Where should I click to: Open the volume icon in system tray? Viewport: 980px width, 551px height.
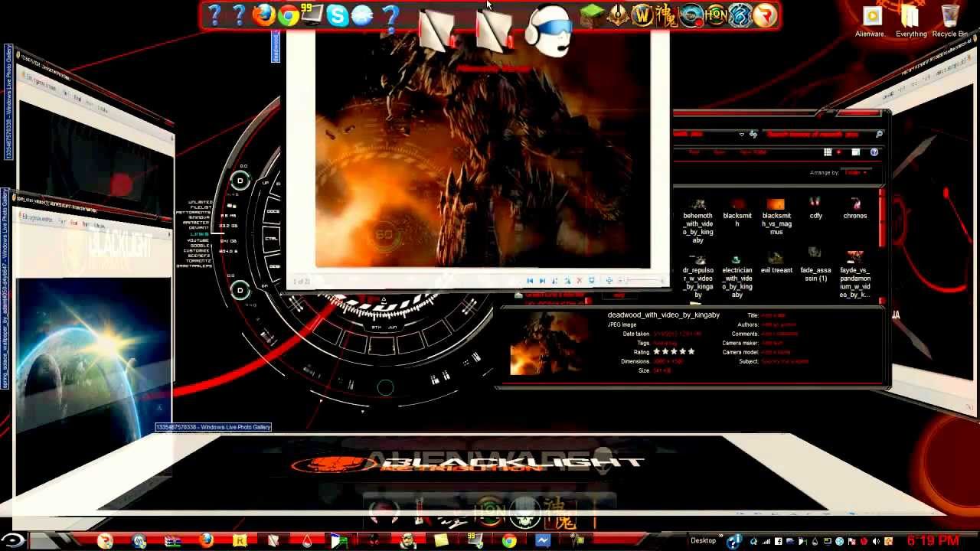pyautogui.click(x=877, y=541)
